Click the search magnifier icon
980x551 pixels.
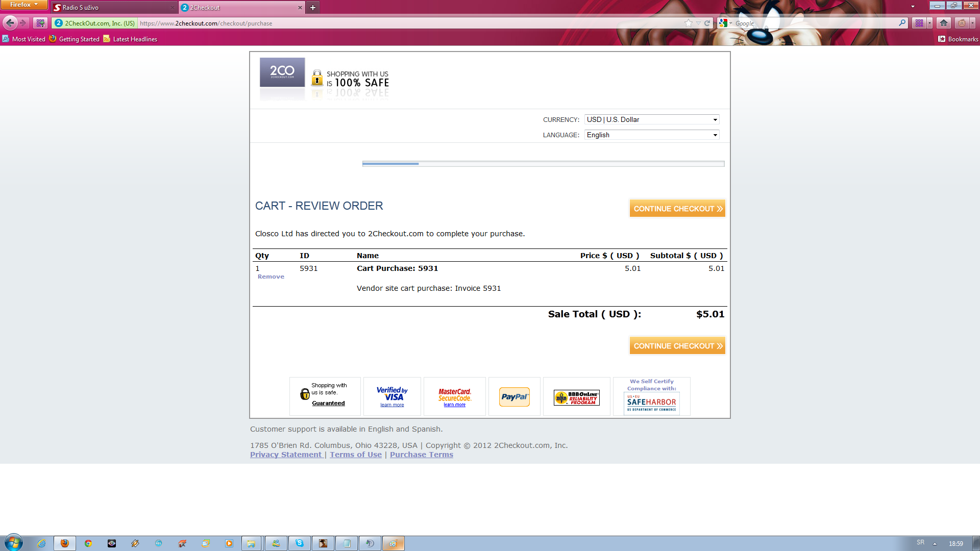pos(902,23)
